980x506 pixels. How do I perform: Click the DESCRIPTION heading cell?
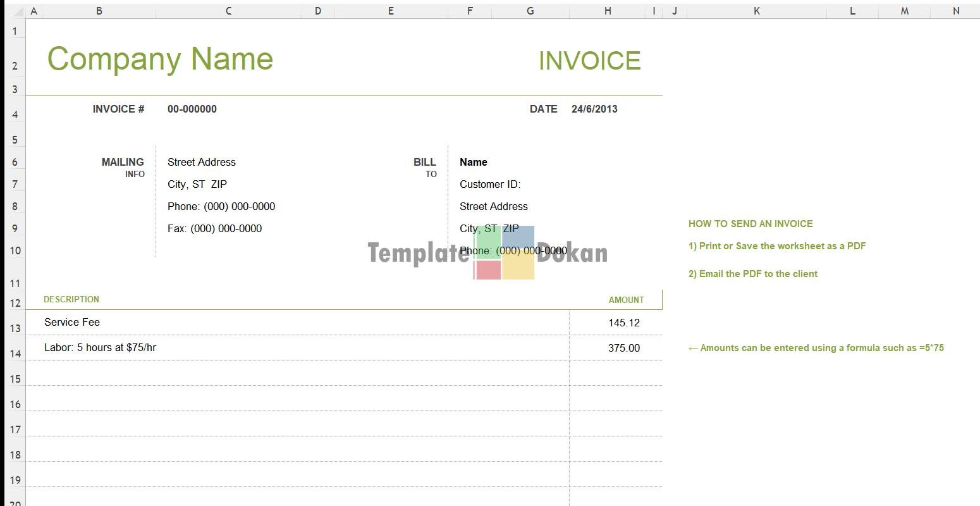click(71, 299)
